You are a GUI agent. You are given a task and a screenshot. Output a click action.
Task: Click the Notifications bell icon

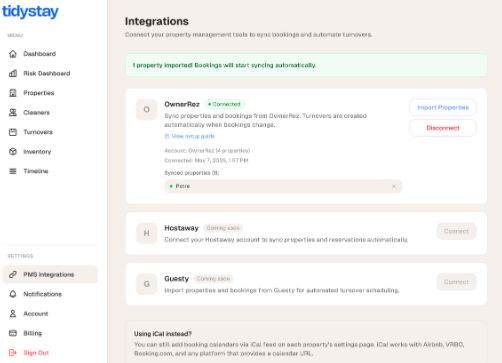pos(13,294)
